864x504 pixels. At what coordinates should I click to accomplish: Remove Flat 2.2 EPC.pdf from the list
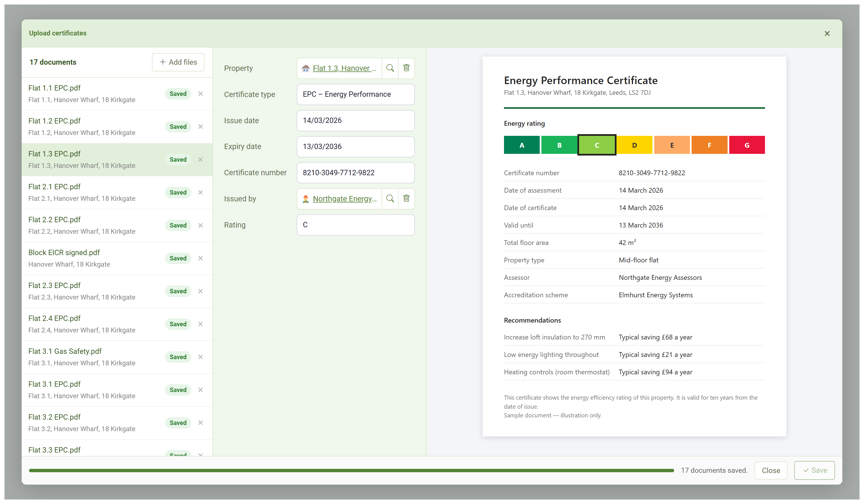pos(201,225)
